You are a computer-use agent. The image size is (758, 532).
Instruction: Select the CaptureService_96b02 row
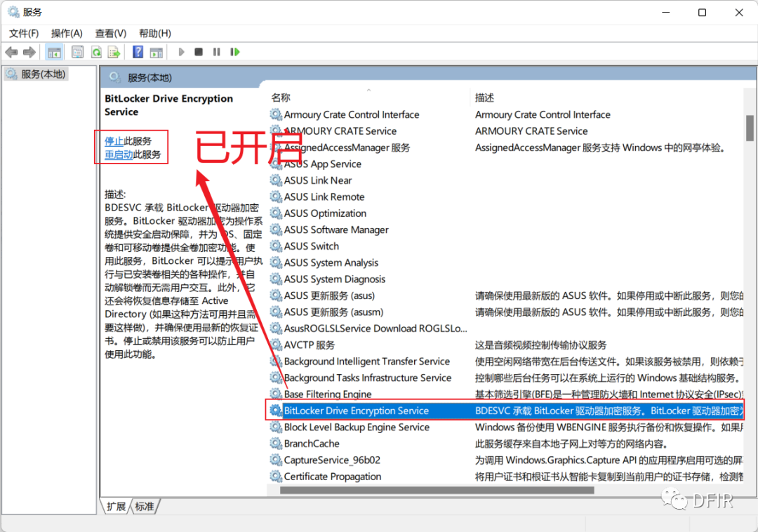click(x=506, y=460)
